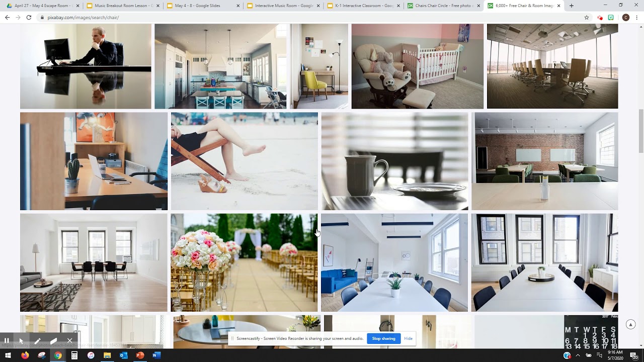Close the Screencastify drawing toolbar

(69, 340)
